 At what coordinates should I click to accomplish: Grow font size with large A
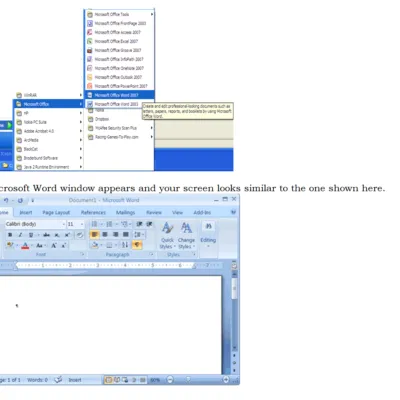pos(54,246)
